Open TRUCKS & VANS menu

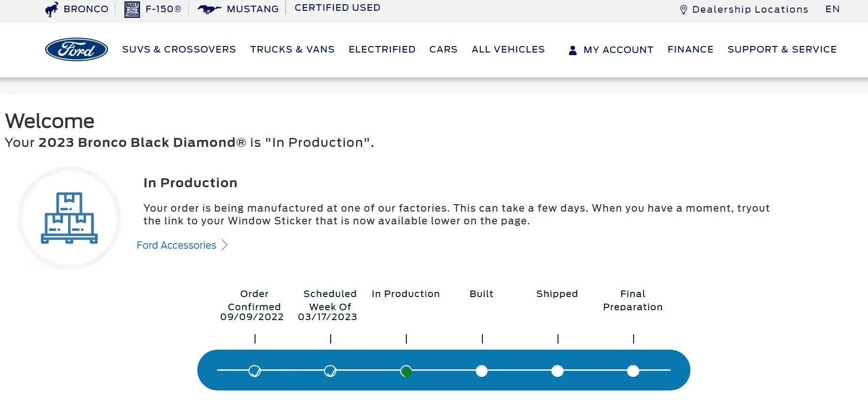(x=292, y=49)
